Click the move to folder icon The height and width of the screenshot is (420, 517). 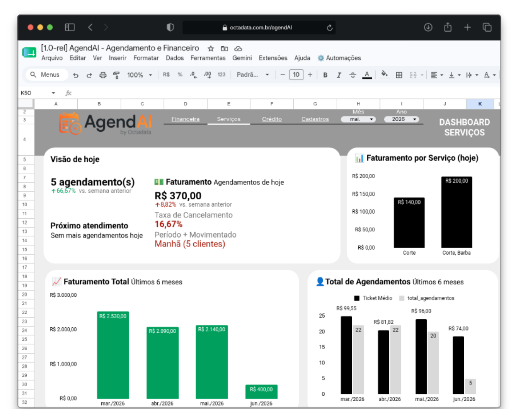tap(225, 49)
